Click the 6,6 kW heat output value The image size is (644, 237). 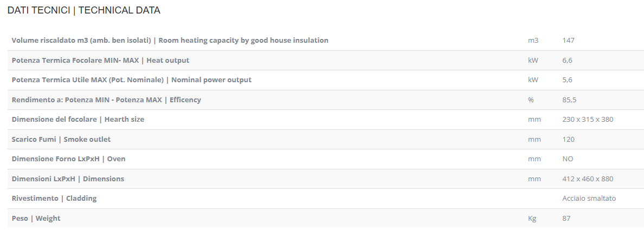point(567,60)
